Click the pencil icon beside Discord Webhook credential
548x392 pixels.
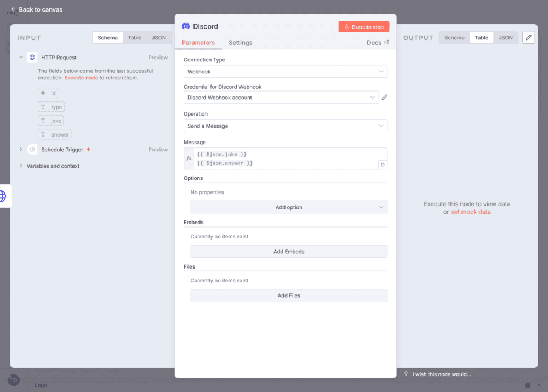385,98
